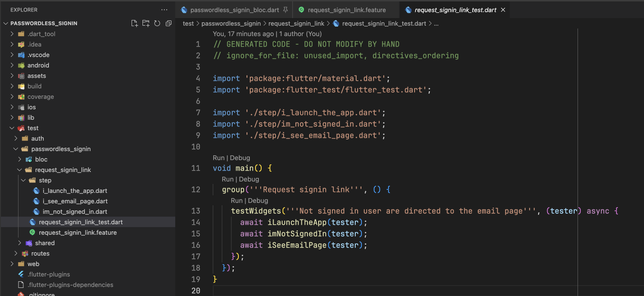Click the 'passwordless_signin' breadcrumb segment
Screen dimensions: 644x296
coord(231,23)
